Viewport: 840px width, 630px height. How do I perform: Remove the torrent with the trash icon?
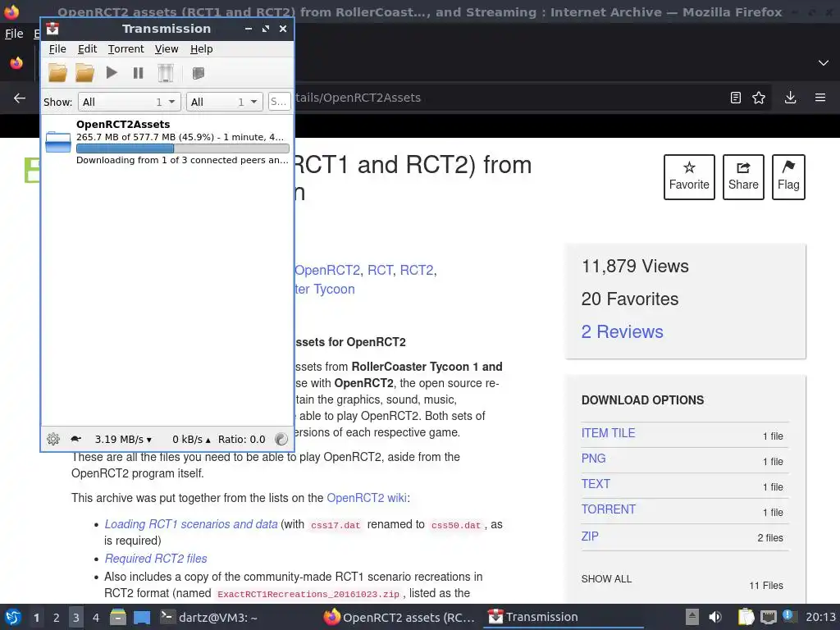pos(166,73)
